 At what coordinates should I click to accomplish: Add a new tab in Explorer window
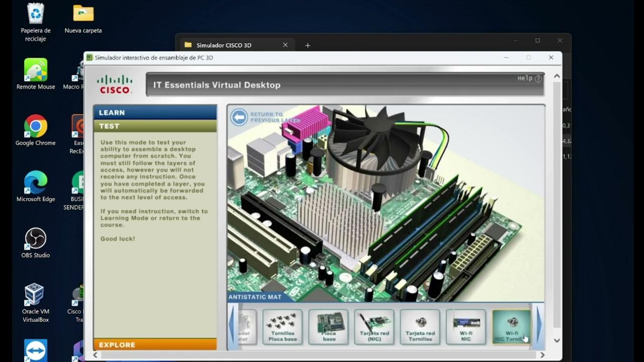click(x=307, y=45)
